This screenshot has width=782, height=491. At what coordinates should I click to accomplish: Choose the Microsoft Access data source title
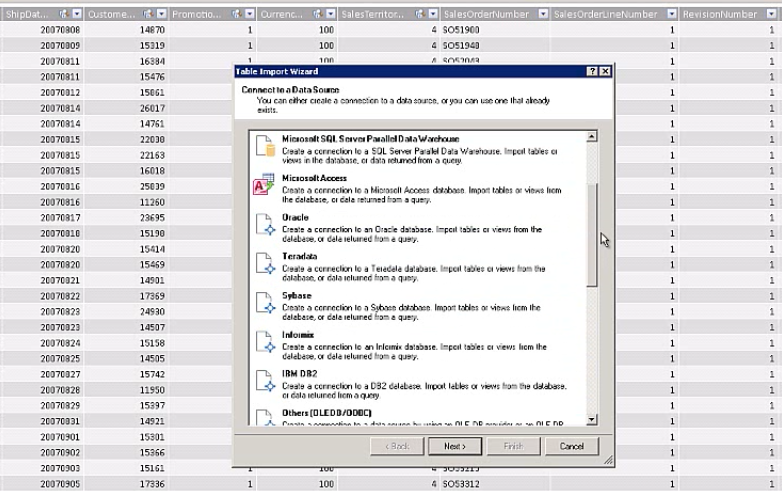[x=314, y=178]
